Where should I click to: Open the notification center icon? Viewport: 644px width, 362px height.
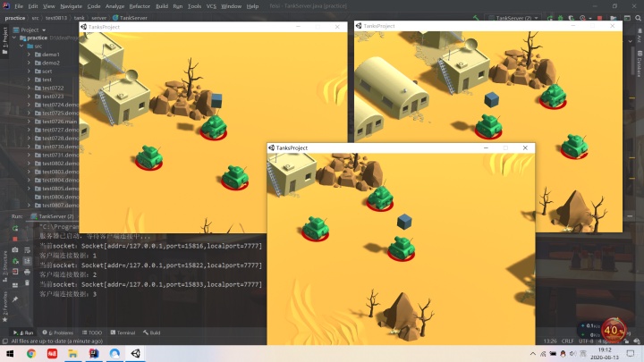(x=631, y=353)
